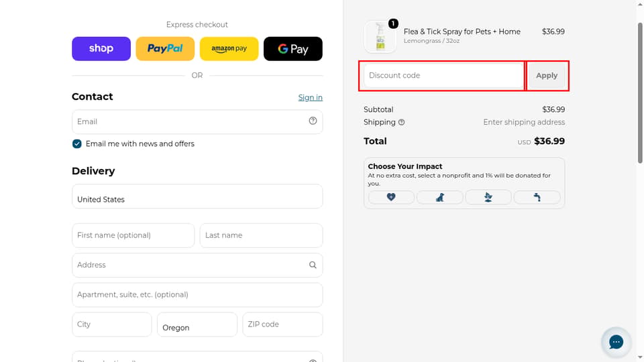This screenshot has width=644, height=362.
Task: Apply the discount code
Action: point(547,76)
